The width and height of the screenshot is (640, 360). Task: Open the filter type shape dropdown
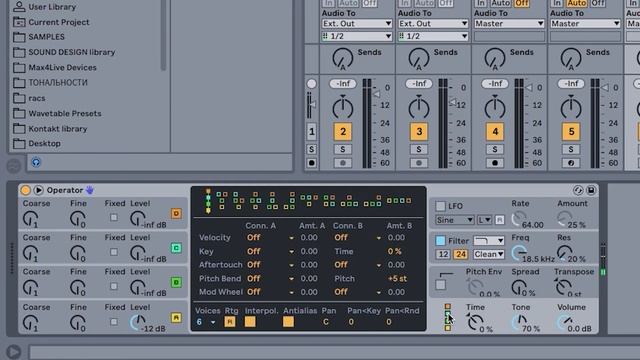pyautogui.click(x=489, y=240)
